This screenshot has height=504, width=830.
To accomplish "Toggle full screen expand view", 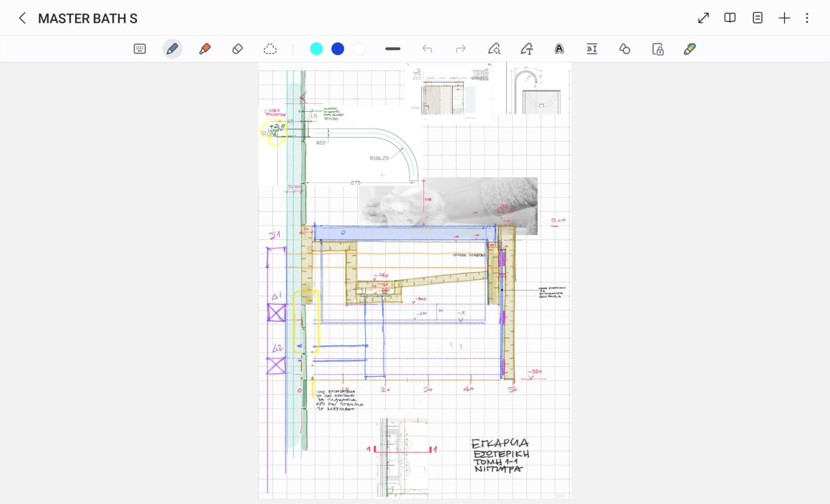I will (703, 18).
